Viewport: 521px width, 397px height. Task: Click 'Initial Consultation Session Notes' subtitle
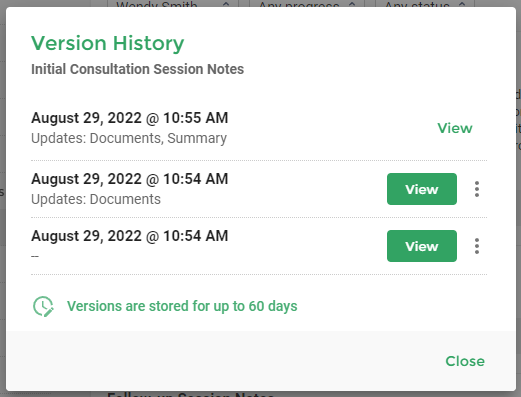click(137, 69)
